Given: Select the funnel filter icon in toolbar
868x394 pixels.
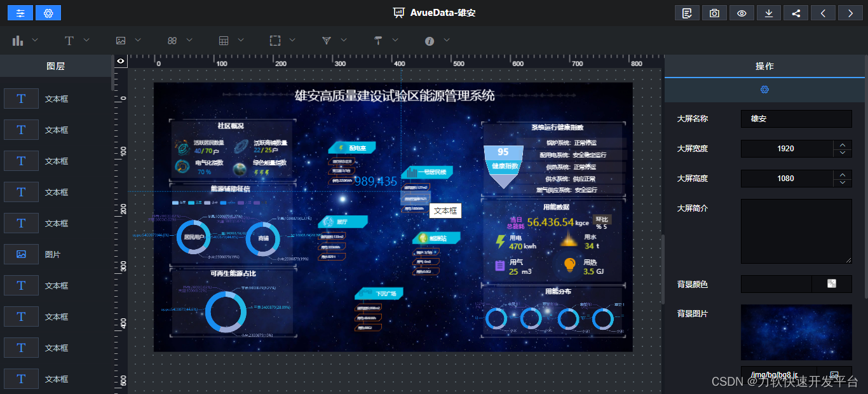Looking at the screenshot, I should [327, 41].
